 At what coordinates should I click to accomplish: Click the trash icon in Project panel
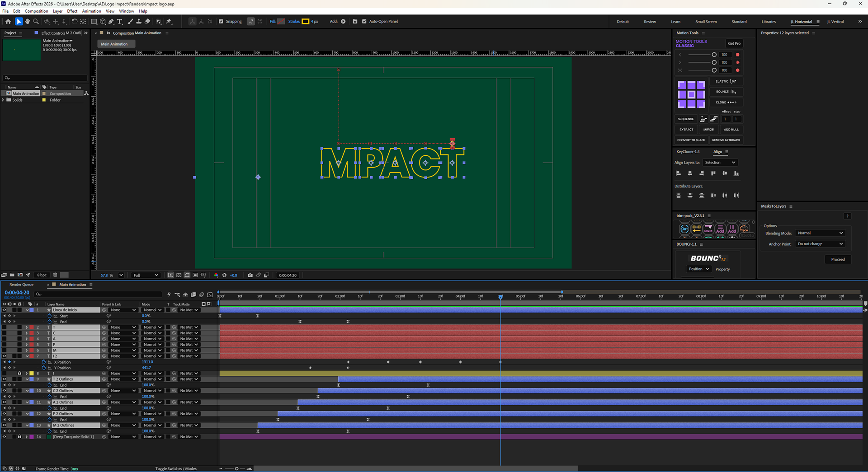click(55, 275)
